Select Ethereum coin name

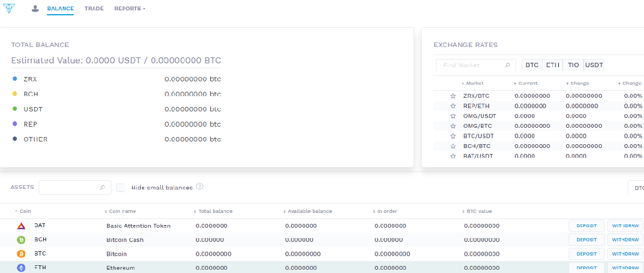tap(121, 268)
